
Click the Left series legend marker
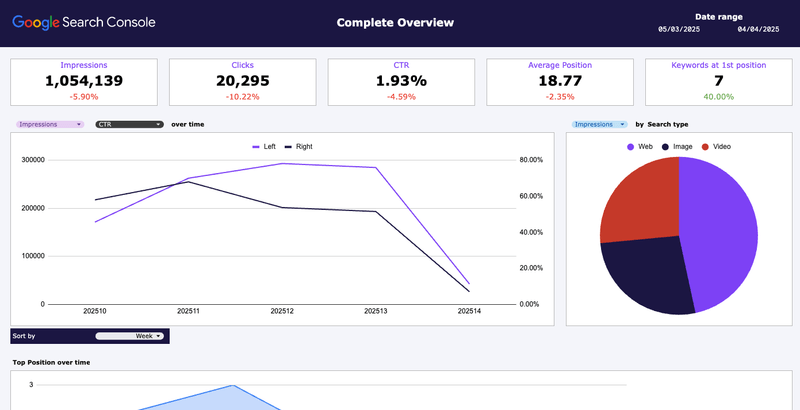coord(256,147)
